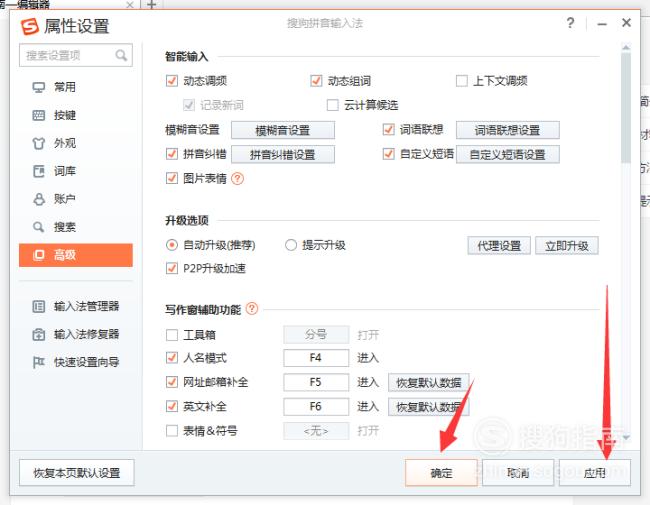Click the question mark help button in title bar

tap(570, 23)
